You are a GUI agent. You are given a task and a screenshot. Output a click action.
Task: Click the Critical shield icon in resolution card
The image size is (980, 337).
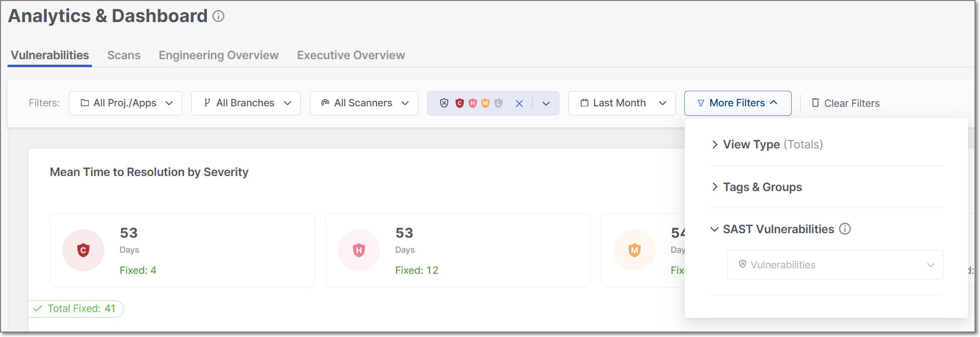pos(83,250)
